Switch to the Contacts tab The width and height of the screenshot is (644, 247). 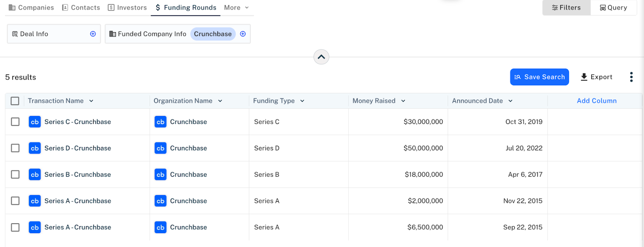81,8
